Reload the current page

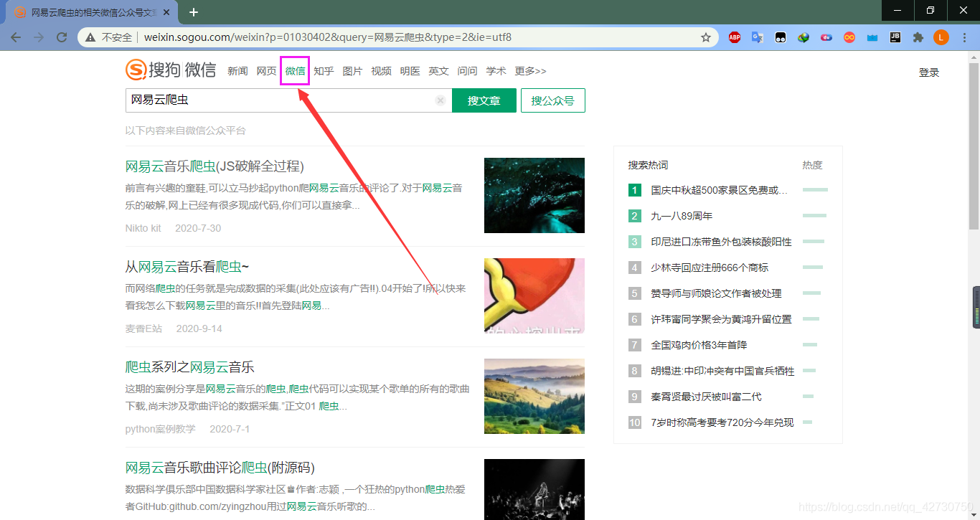[x=62, y=37]
